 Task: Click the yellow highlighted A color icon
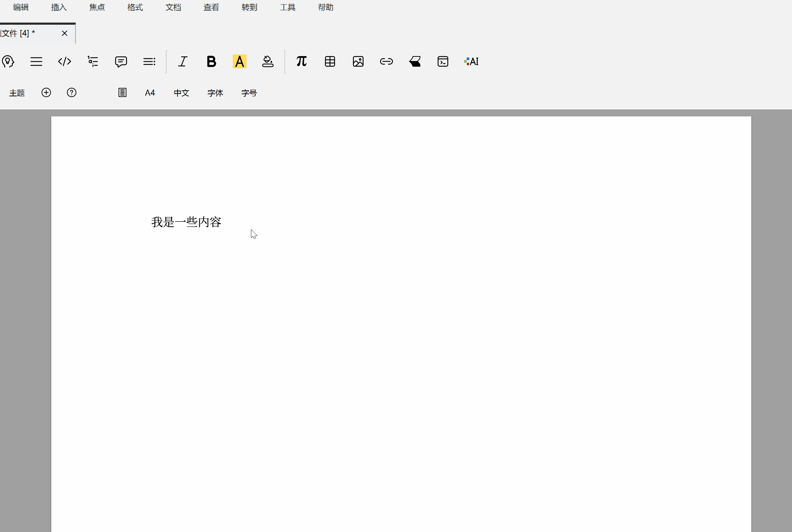[x=239, y=61]
